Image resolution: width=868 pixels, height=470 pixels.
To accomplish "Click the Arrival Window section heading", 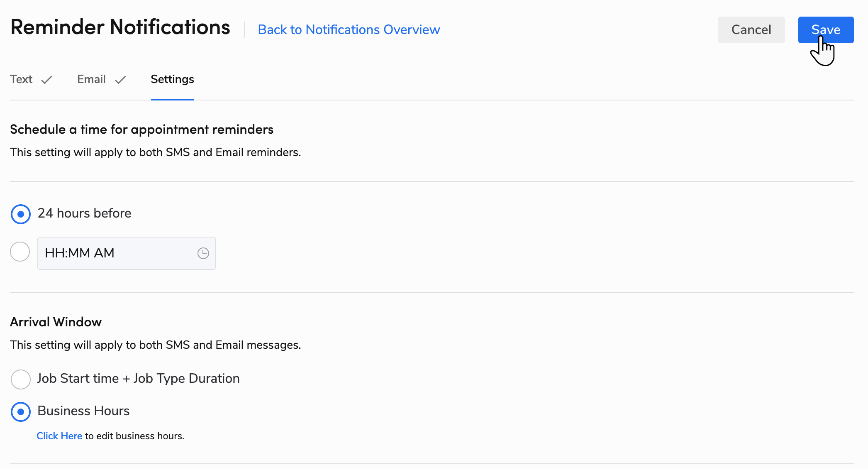I will point(56,322).
